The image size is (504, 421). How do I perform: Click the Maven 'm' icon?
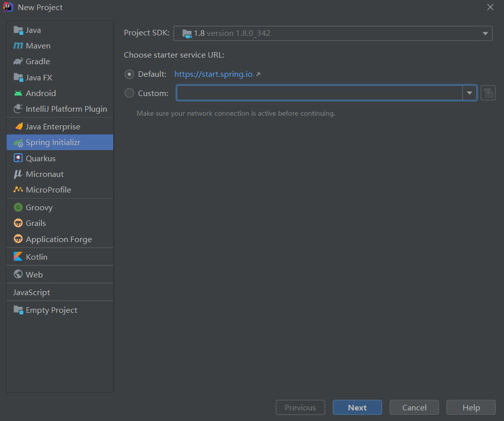pyautogui.click(x=18, y=45)
